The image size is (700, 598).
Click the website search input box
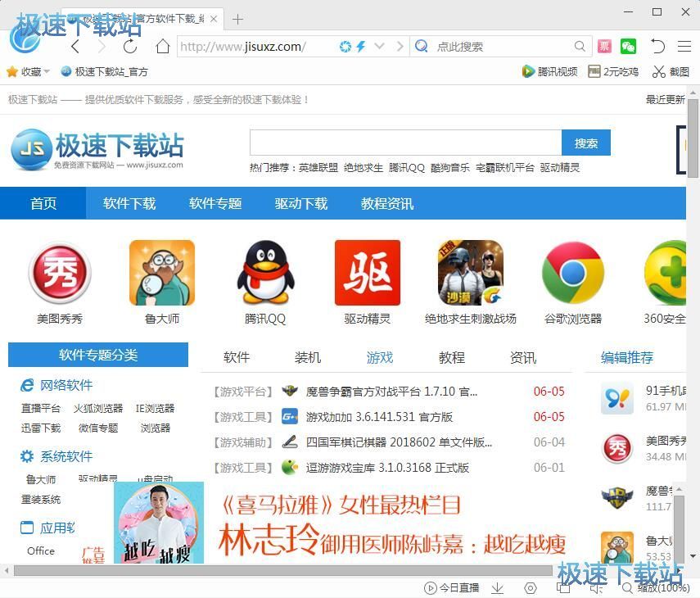click(x=405, y=143)
